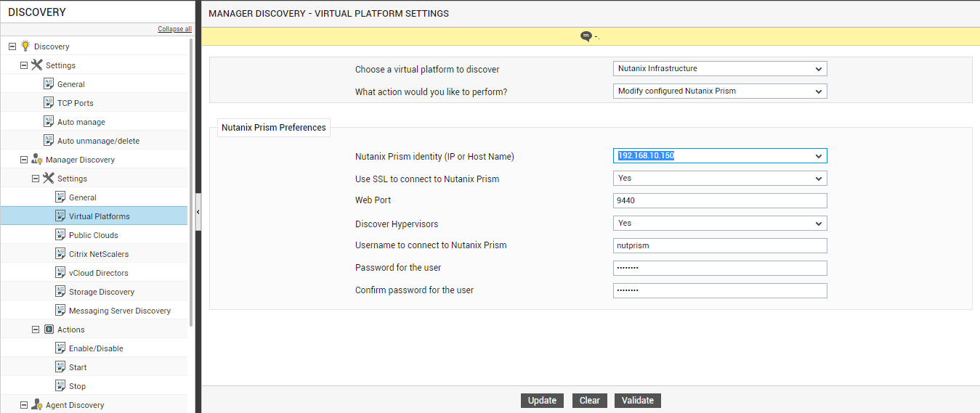Click the sidebar vertical scrollbar

(x=191, y=181)
